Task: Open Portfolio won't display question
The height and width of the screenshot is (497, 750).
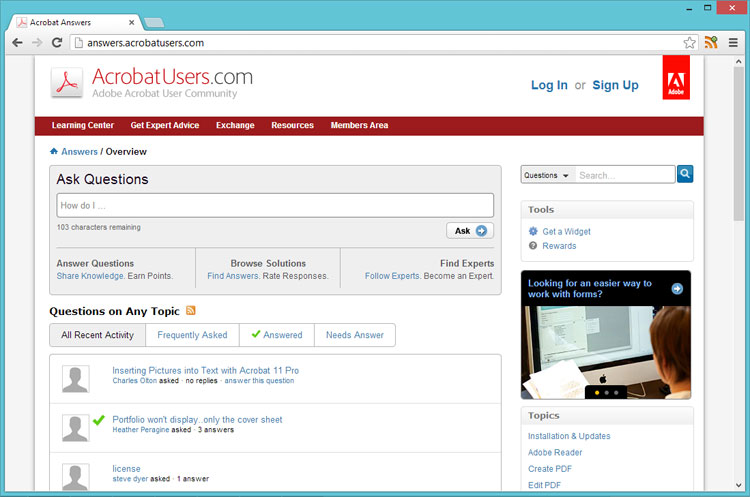Action: [197, 420]
